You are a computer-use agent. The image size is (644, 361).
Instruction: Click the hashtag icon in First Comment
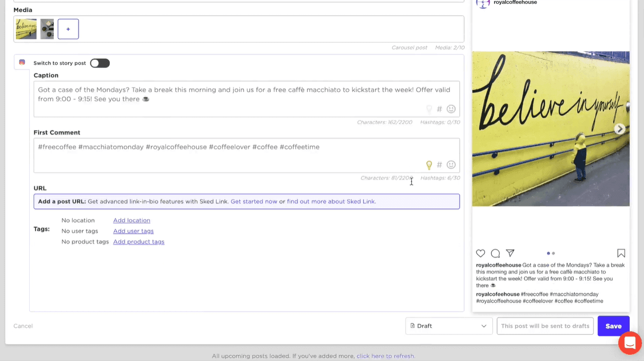(439, 165)
